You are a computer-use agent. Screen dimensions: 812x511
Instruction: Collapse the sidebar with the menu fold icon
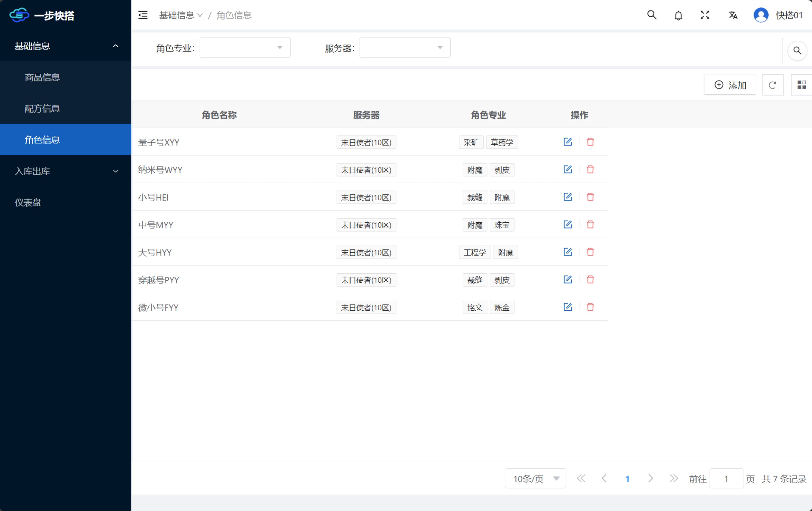click(x=143, y=15)
